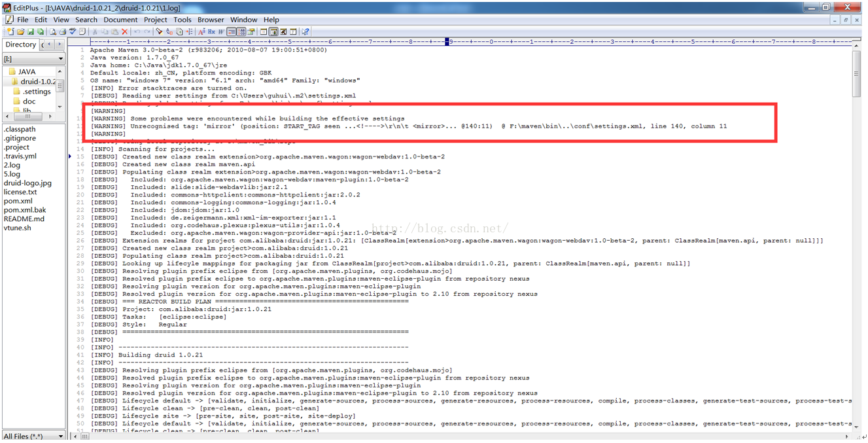Open the Document menu
This screenshot has height=443, width=868.
[120, 20]
